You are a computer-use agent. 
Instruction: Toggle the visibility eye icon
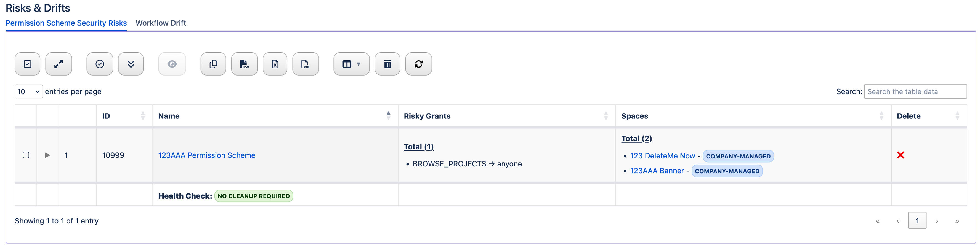[172, 64]
